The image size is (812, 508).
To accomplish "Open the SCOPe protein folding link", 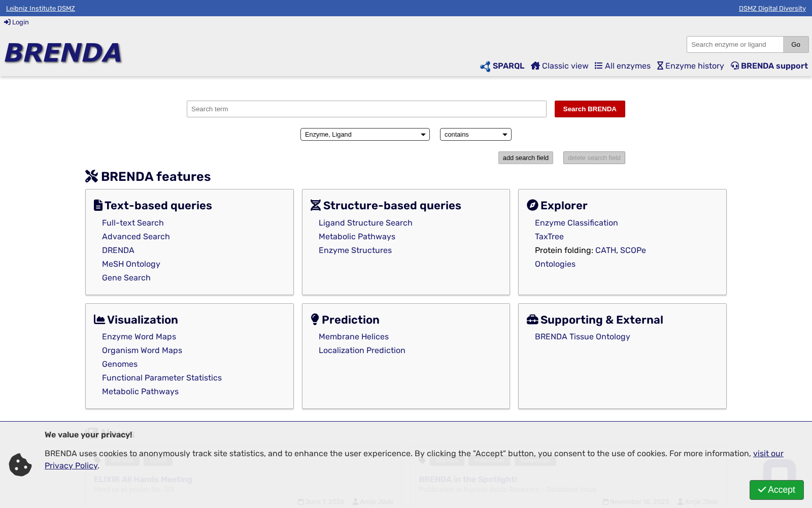I will pyautogui.click(x=633, y=250).
